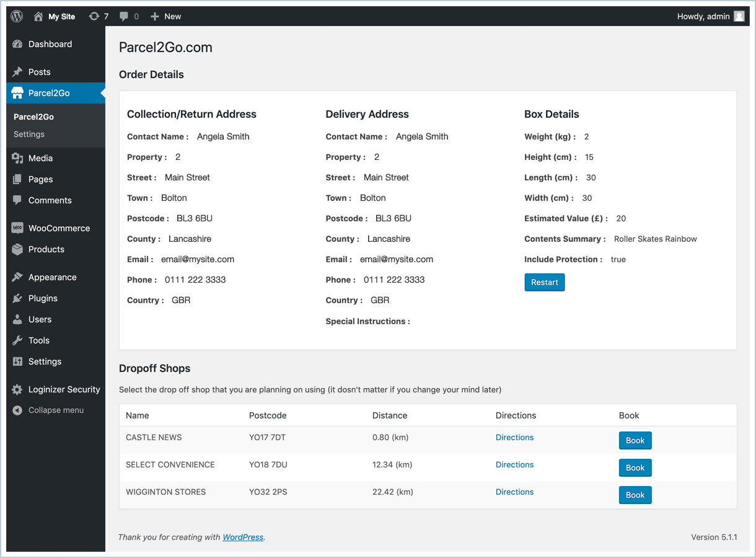Screen dimensions: 756x558
Task: Open the Appearance menu
Action: (x=52, y=277)
